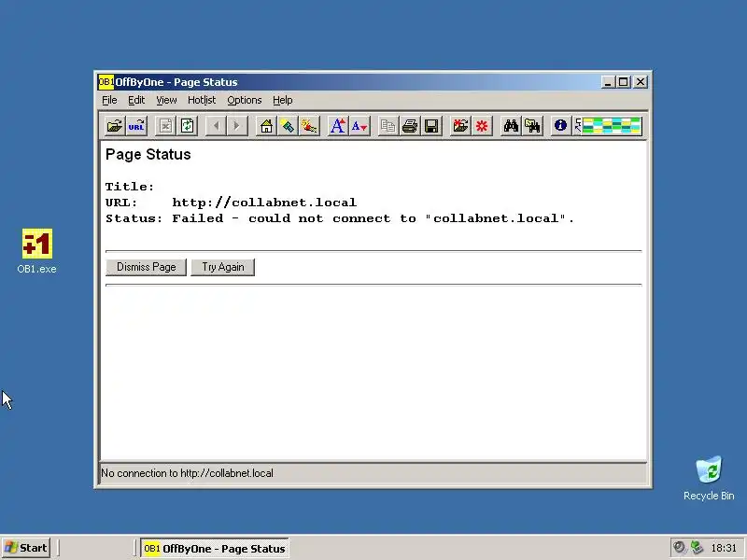
Task: Click the Status: Failed message line
Action: click(340, 218)
